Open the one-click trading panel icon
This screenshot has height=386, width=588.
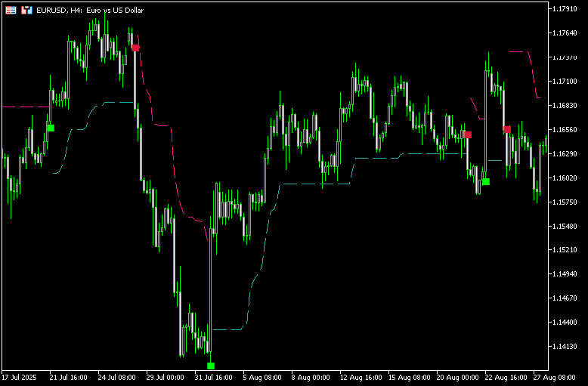[x=11, y=10]
